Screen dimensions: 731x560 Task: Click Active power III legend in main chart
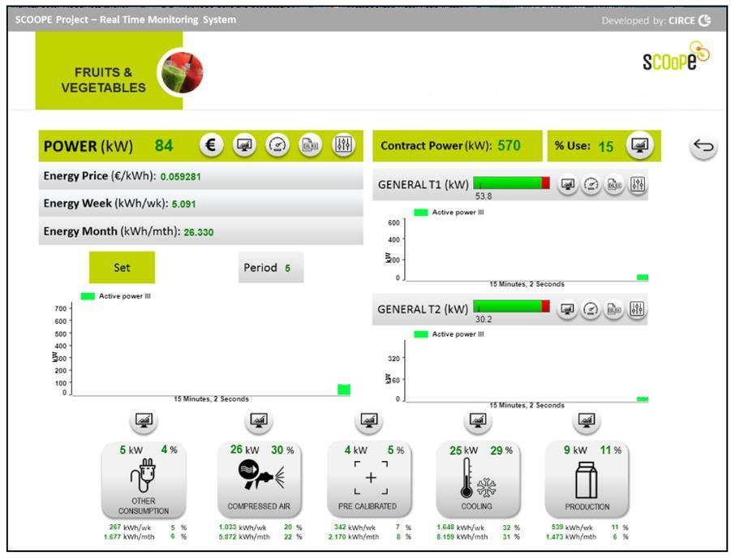coord(116,296)
